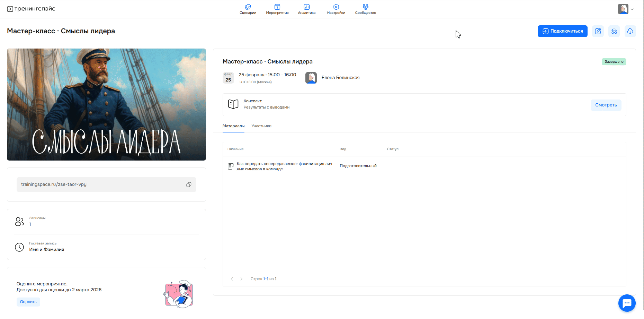The image size is (644, 319).
Task: Go to previous page of materials table
Action: (232, 279)
